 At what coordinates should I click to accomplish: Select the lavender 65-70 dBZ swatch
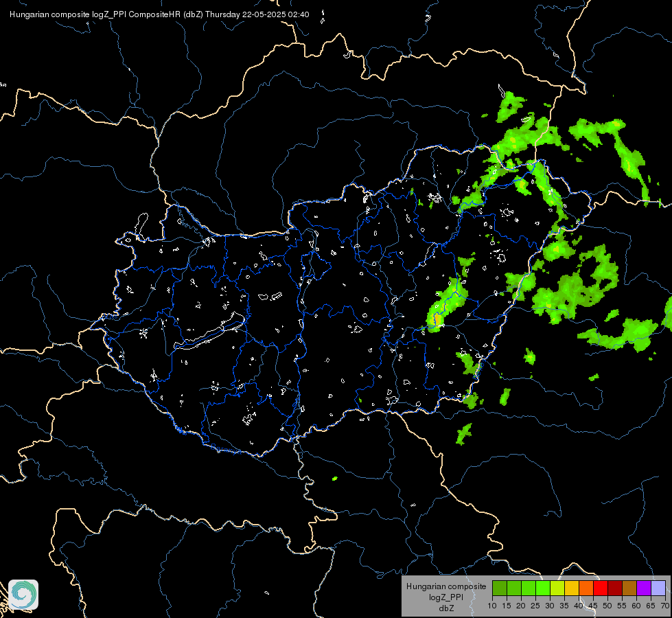(x=658, y=588)
